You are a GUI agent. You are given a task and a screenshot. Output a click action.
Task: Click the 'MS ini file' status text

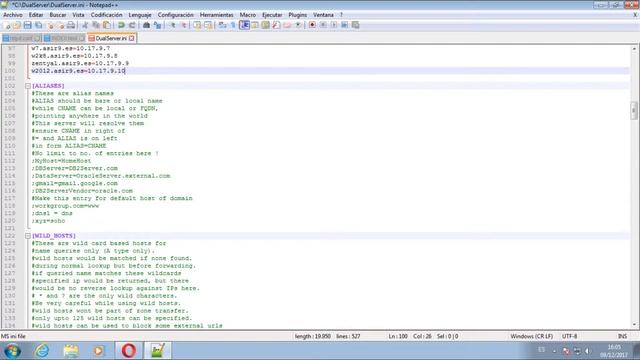point(13,336)
